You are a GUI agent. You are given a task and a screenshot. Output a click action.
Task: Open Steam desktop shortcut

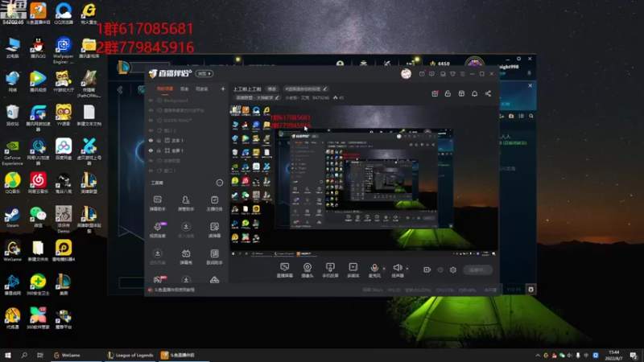(12, 217)
